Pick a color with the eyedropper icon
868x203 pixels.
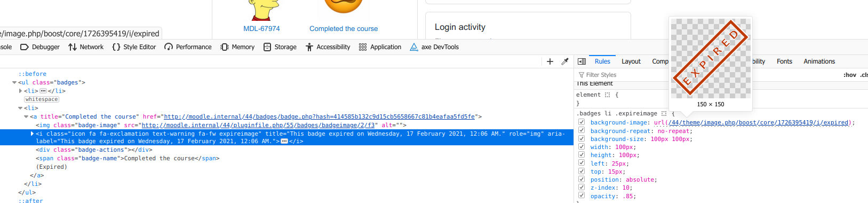click(565, 61)
